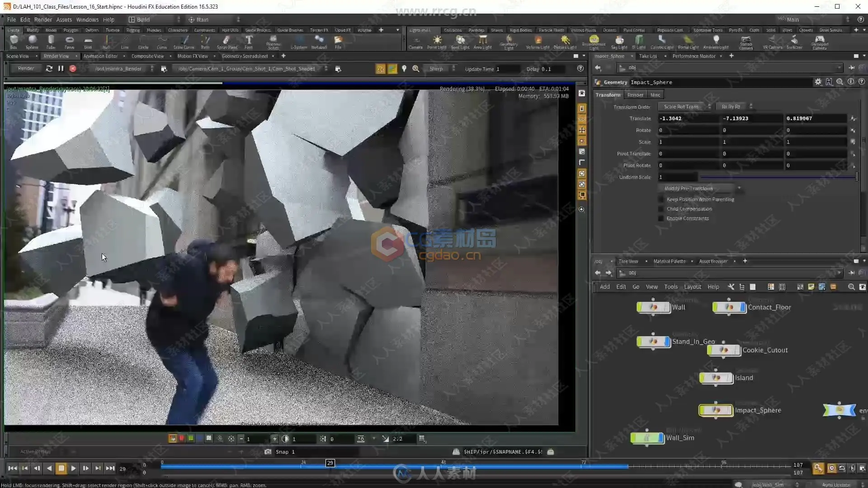
Task: Pause the render in Render View
Action: click(61, 69)
